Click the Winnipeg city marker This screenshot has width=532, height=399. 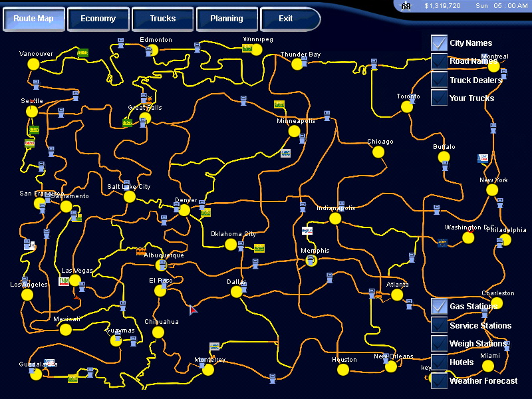[x=257, y=50]
